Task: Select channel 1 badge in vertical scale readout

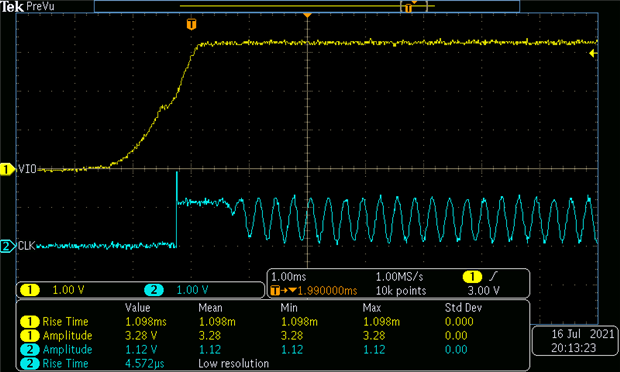Action: (30, 290)
